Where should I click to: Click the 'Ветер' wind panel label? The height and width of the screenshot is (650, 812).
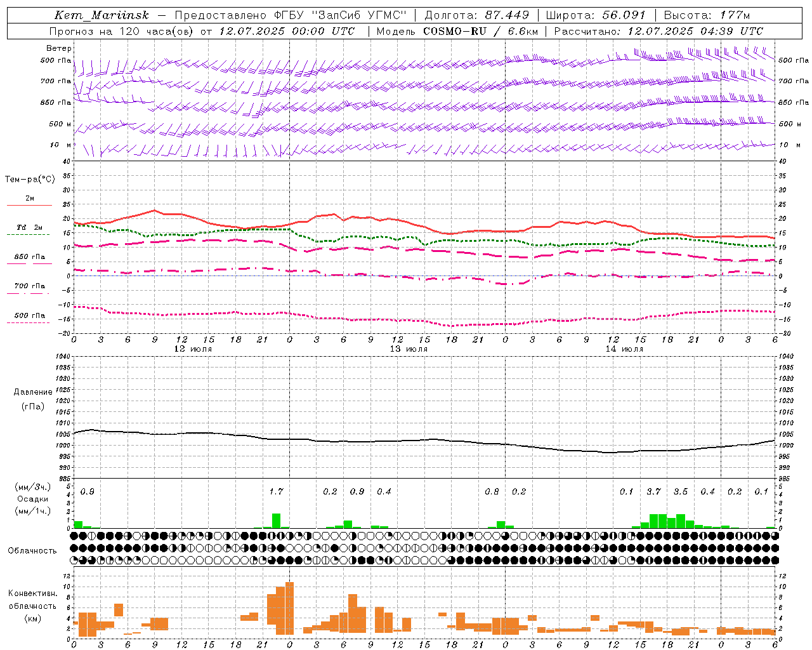point(59,48)
